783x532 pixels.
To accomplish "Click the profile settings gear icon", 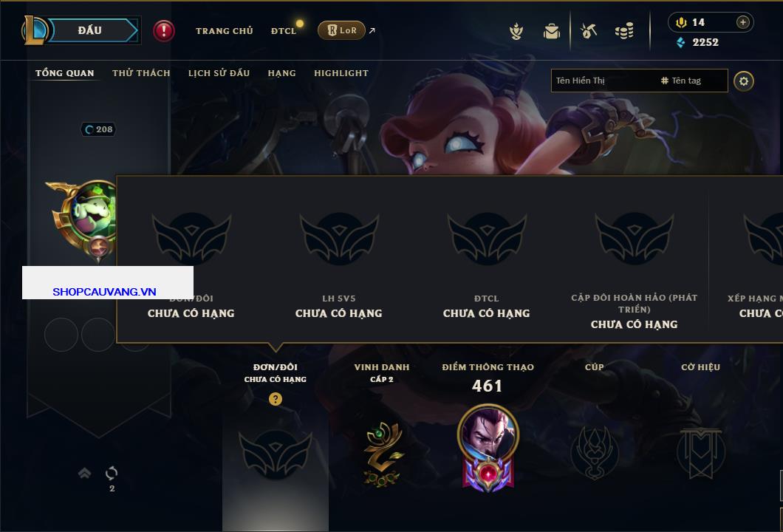I will 744,81.
